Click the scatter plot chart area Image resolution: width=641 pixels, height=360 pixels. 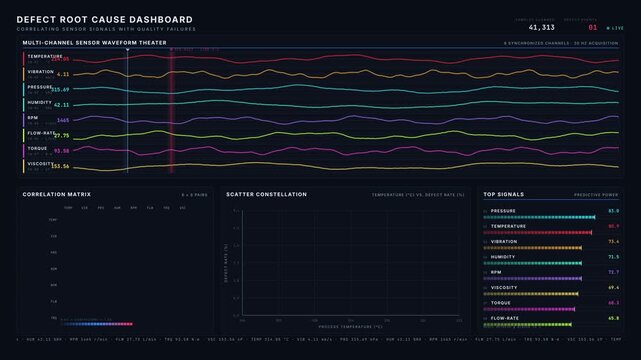351,263
